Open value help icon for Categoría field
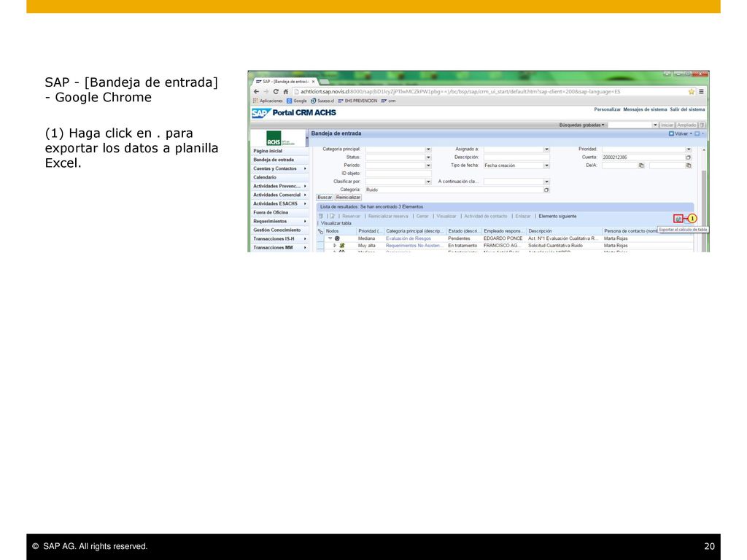Image resolution: width=747 pixels, height=560 pixels. pos(546,190)
